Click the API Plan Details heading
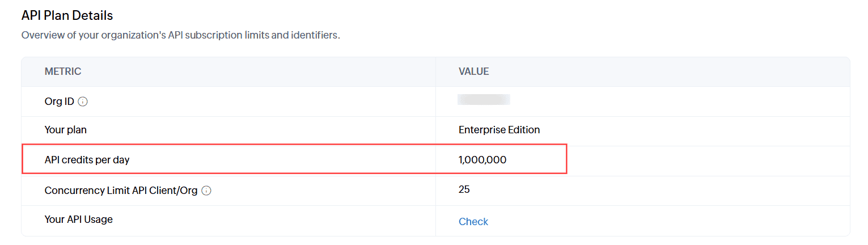The width and height of the screenshot is (868, 245). tap(67, 16)
